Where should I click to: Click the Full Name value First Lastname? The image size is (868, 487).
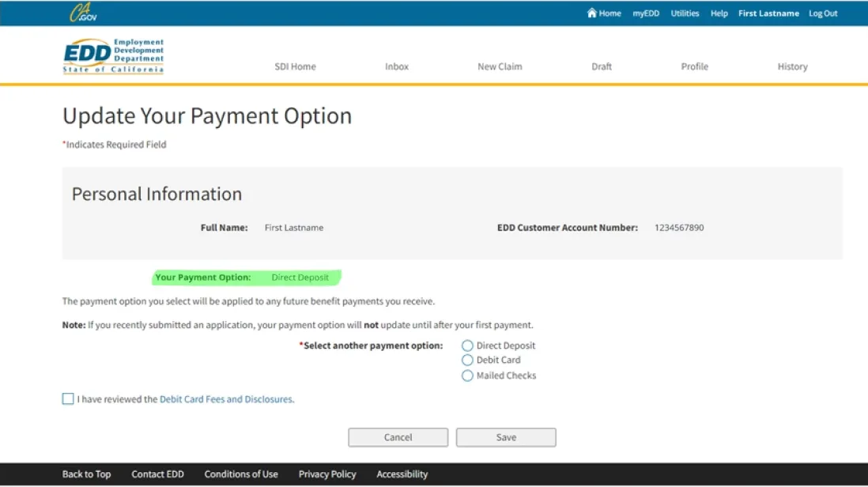point(294,228)
